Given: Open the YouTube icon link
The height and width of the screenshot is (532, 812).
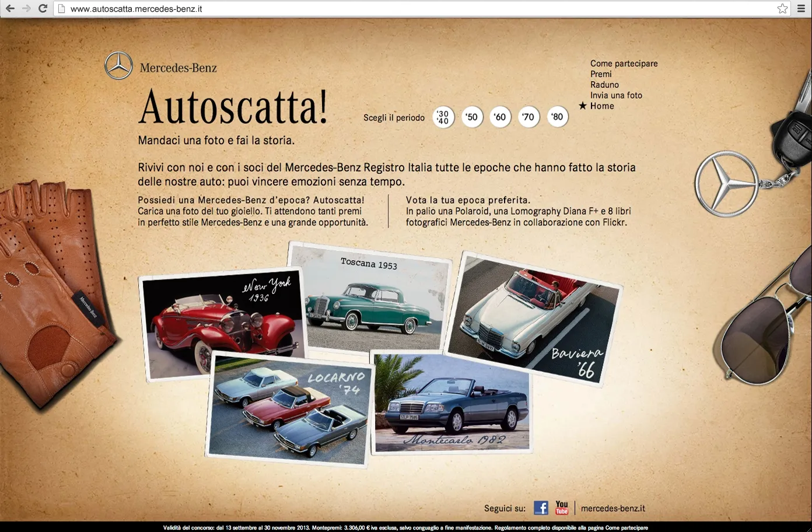Looking at the screenshot, I should pyautogui.click(x=561, y=508).
